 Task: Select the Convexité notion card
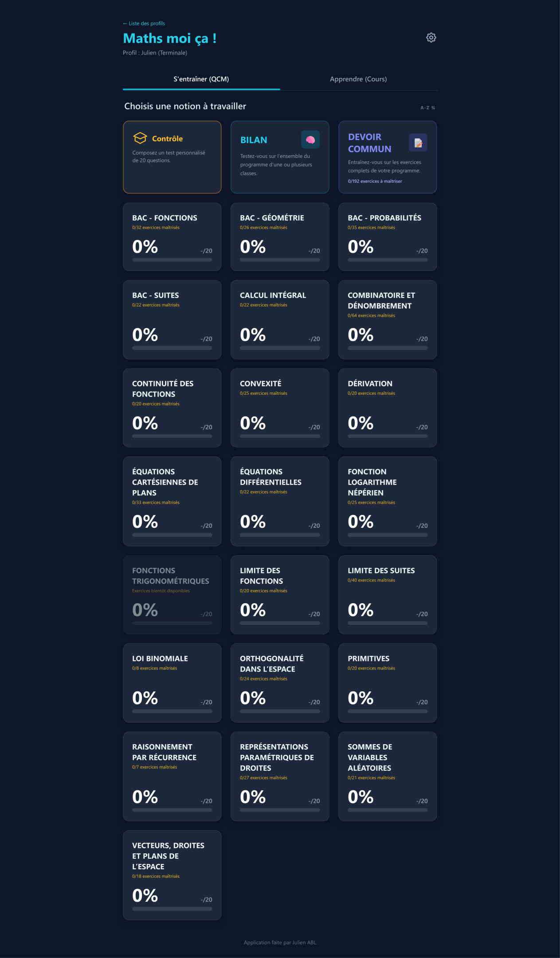point(280,408)
